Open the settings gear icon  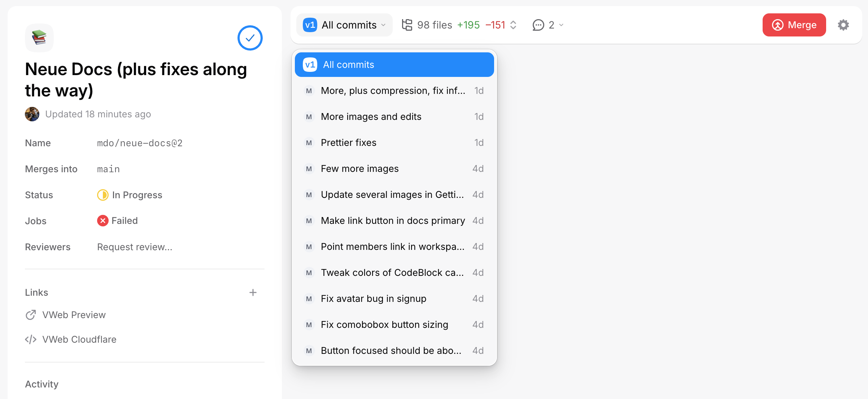[x=843, y=25]
